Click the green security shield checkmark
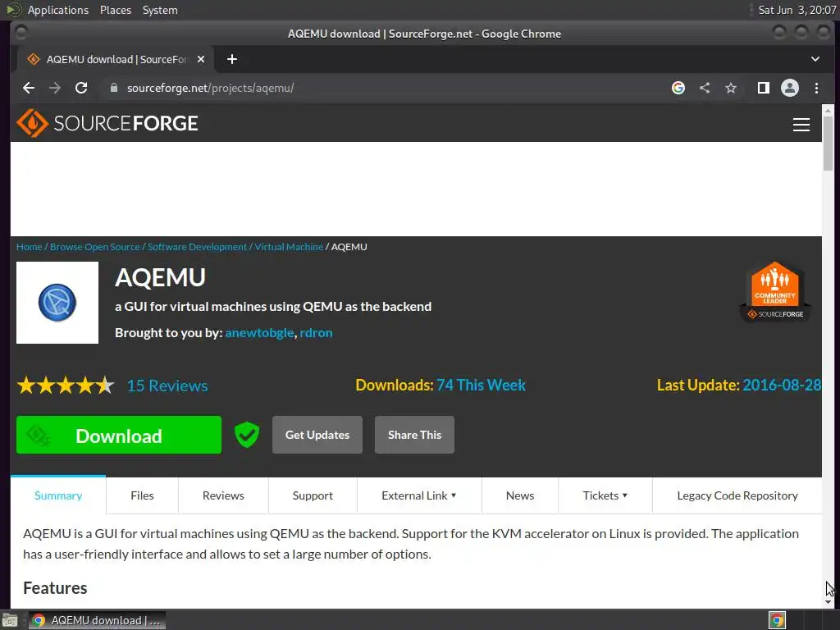The image size is (840, 630). [247, 435]
